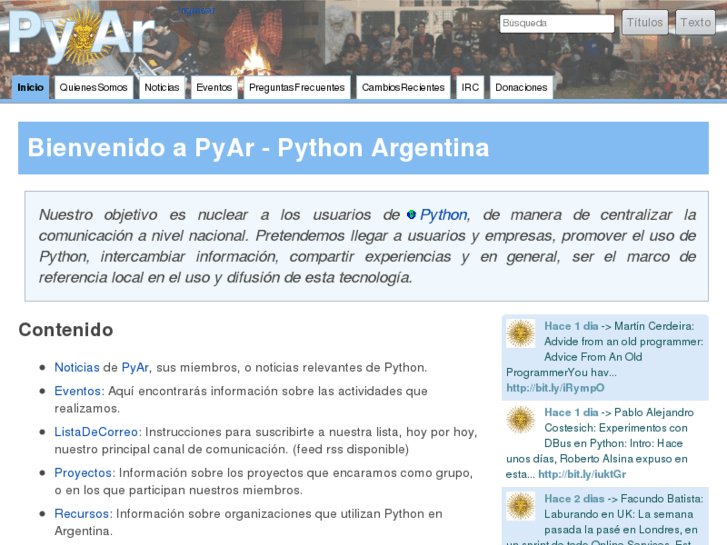The width and height of the screenshot is (727, 545).
Task: Click the Texto search button
Action: tap(695, 22)
